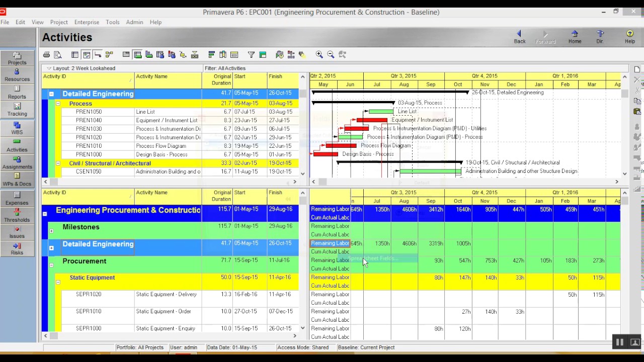Click the Add activity icon
This screenshot has width=644, height=362.
pos(637,69)
